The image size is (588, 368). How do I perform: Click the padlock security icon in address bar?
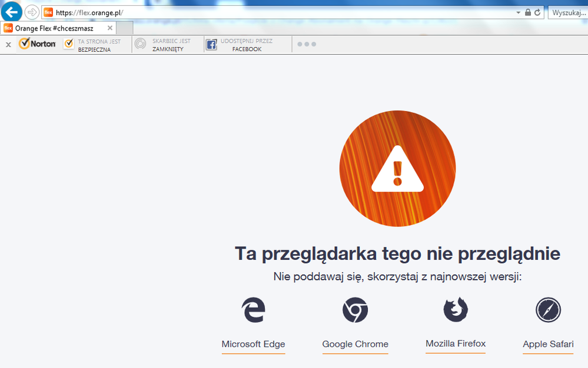[528, 12]
